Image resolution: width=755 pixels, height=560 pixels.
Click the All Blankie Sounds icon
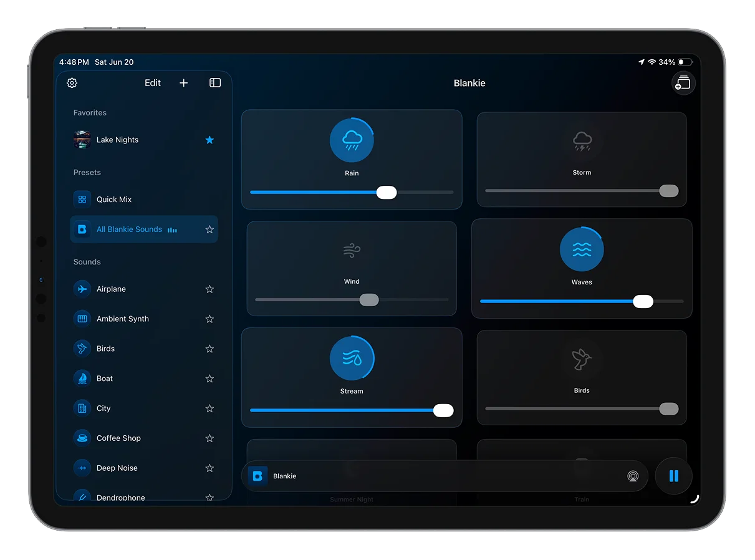82,229
